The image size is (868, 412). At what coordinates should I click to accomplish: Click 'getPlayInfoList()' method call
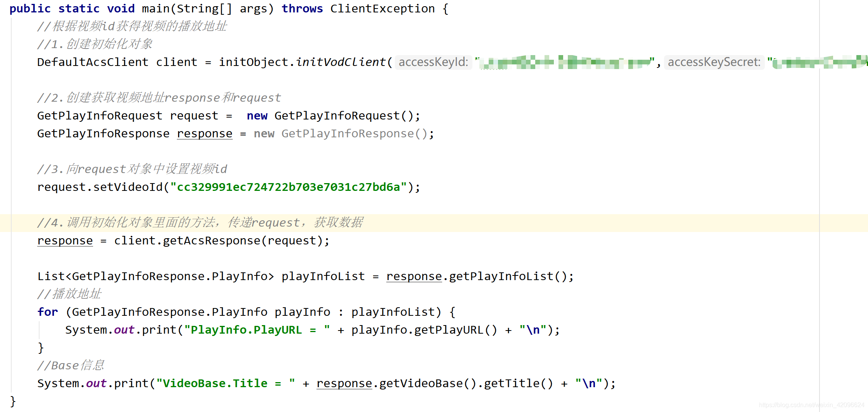coord(508,276)
